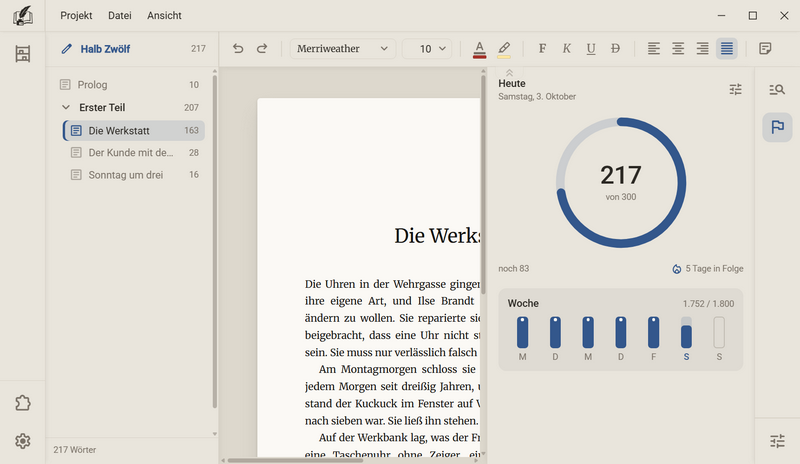Maximize the window
The width and height of the screenshot is (800, 464).
(753, 16)
